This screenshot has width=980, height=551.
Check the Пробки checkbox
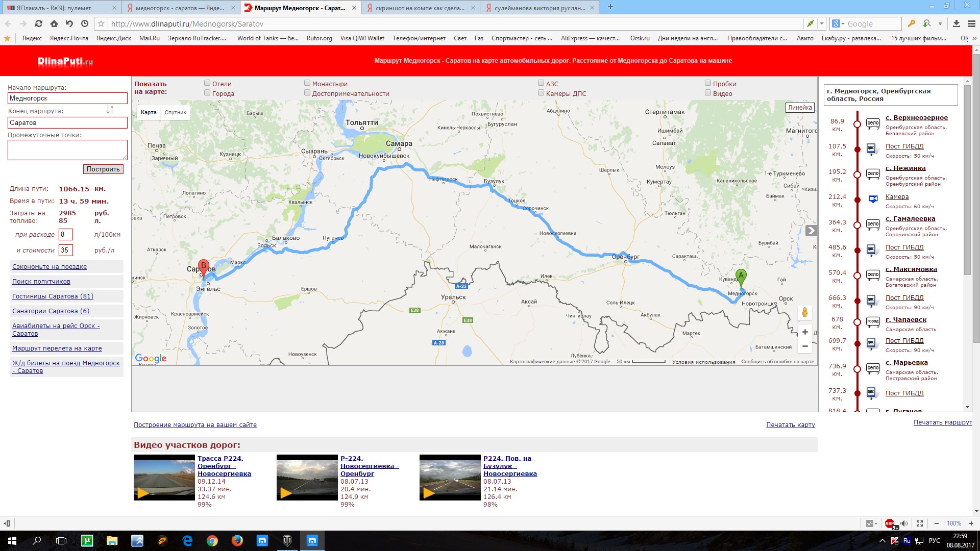click(708, 83)
